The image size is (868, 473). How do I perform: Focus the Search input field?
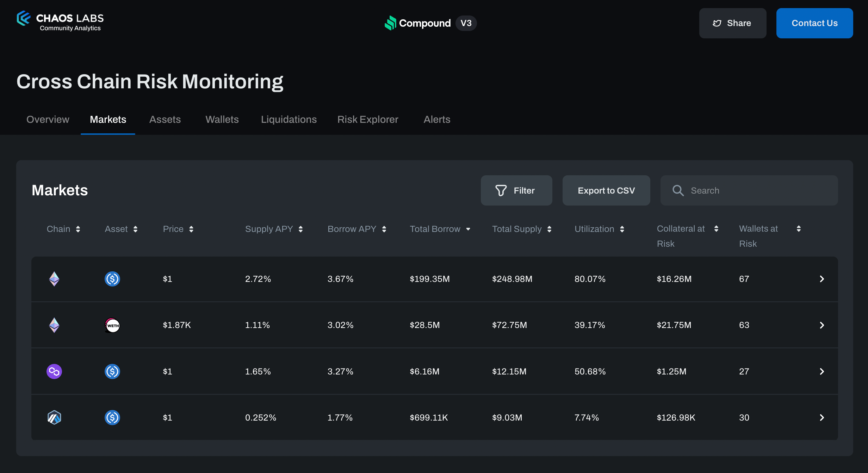pyautogui.click(x=761, y=190)
